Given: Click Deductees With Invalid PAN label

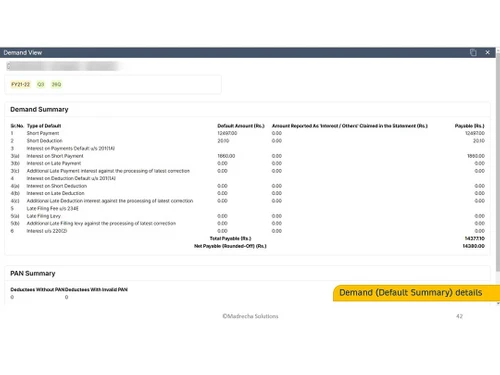Looking at the screenshot, I should point(96,289).
